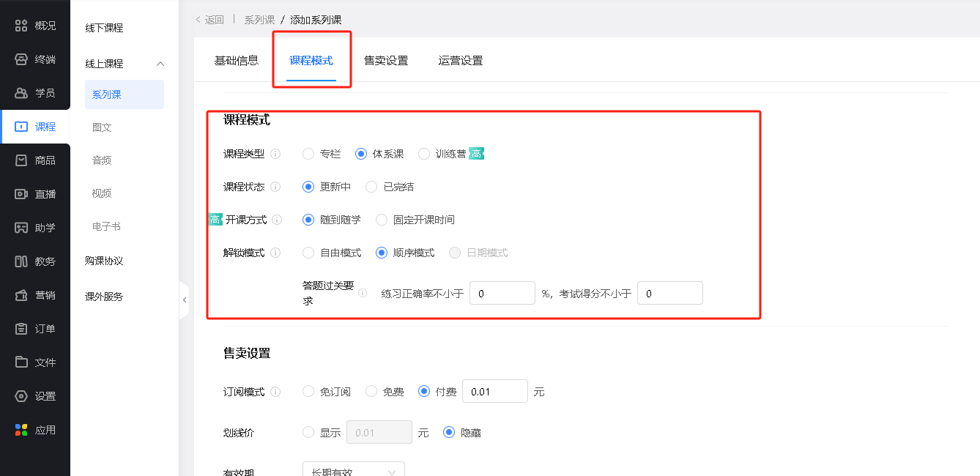This screenshot has height=476, width=980.
Task: Click info icon next to 课程类型
Action: tap(275, 154)
